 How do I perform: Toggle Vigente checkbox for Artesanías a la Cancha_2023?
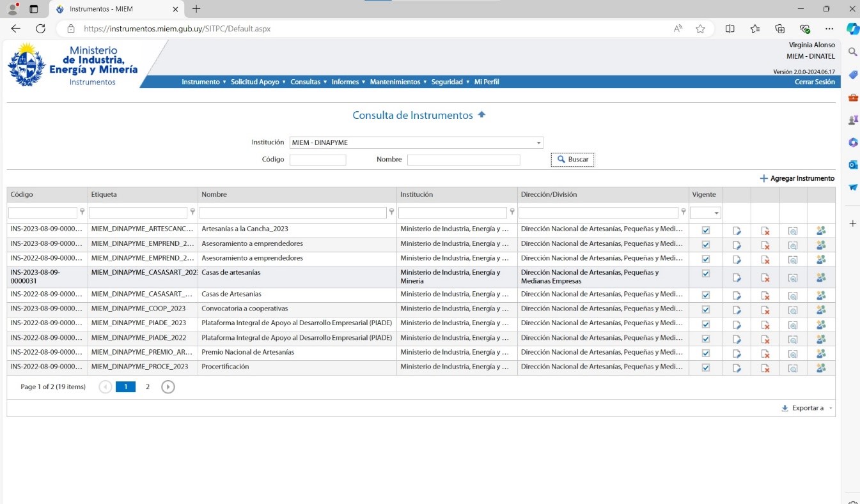coord(706,230)
